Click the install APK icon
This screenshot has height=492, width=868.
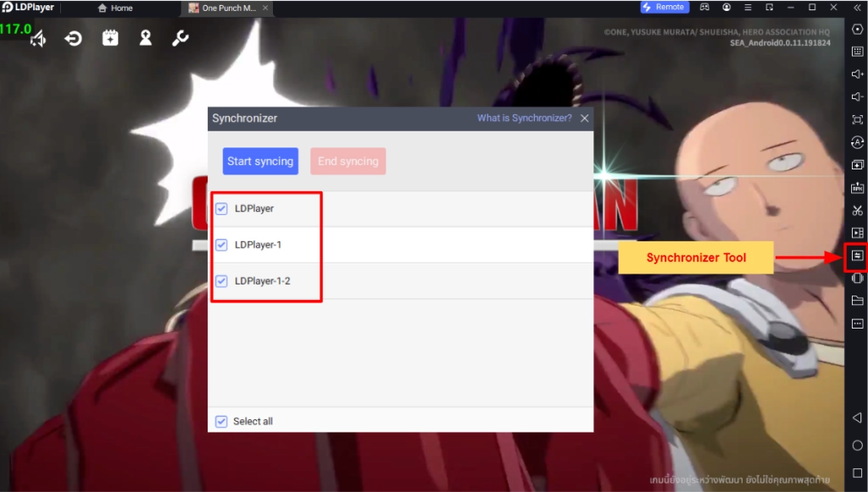(x=857, y=187)
